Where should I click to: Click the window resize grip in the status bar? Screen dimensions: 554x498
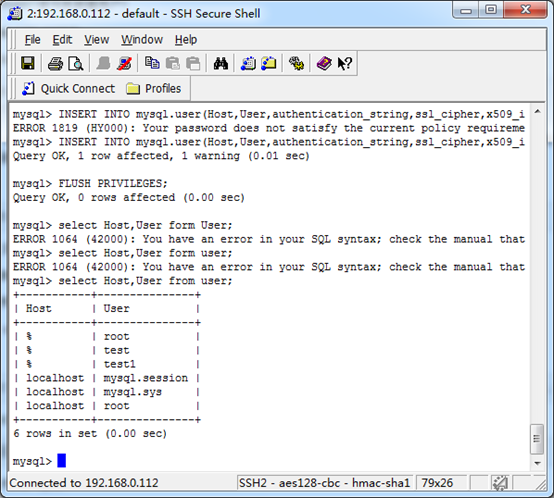[x=540, y=485]
